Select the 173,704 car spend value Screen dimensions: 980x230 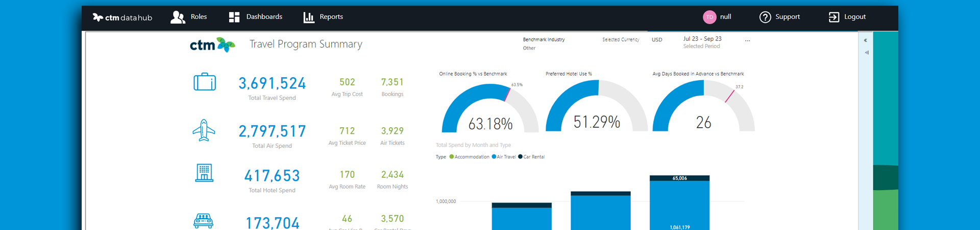point(272,223)
